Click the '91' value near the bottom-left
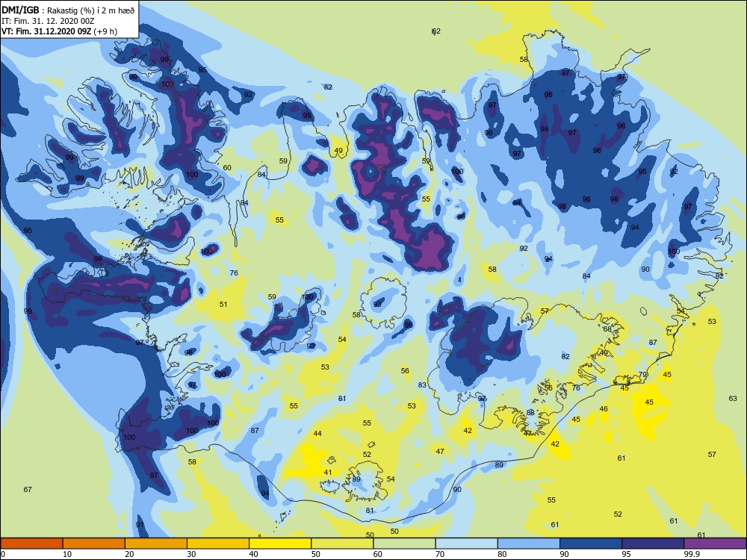 (x=140, y=524)
